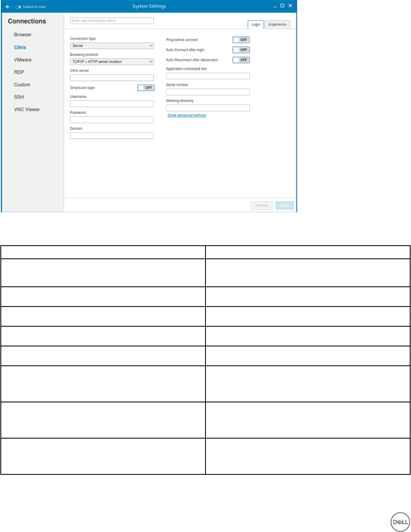Click the Save button
The image size is (411, 532).
[285, 205]
